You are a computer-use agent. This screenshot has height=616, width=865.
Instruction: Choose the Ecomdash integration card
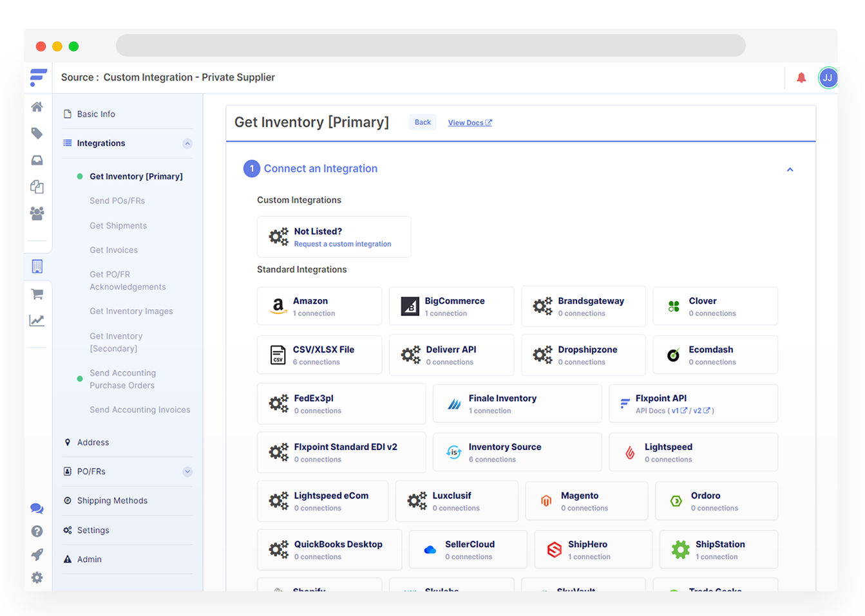pos(715,355)
